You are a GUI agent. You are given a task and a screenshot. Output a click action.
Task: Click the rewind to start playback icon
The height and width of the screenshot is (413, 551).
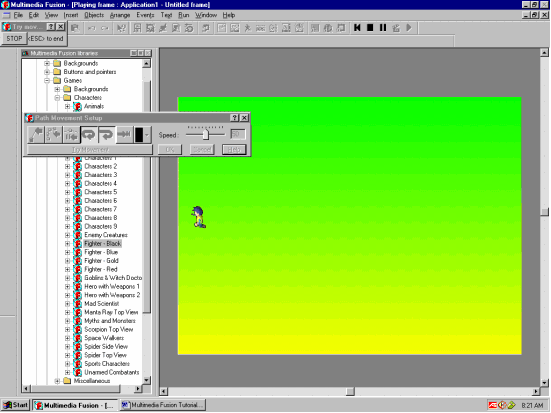tap(357, 27)
